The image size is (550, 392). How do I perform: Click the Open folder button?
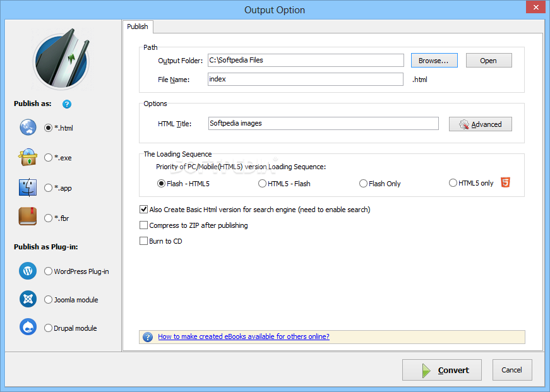pyautogui.click(x=489, y=61)
